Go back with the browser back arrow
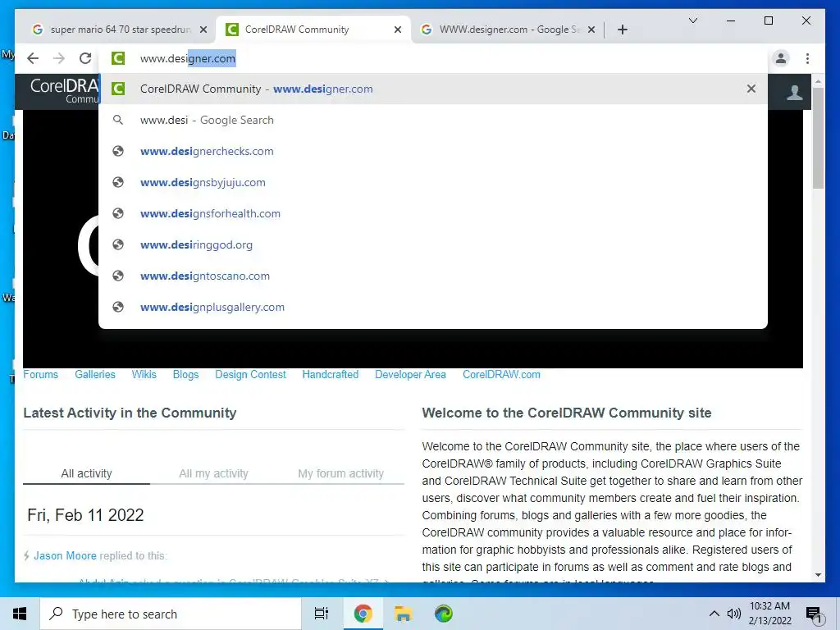Viewport: 840px width, 630px height. pyautogui.click(x=33, y=58)
